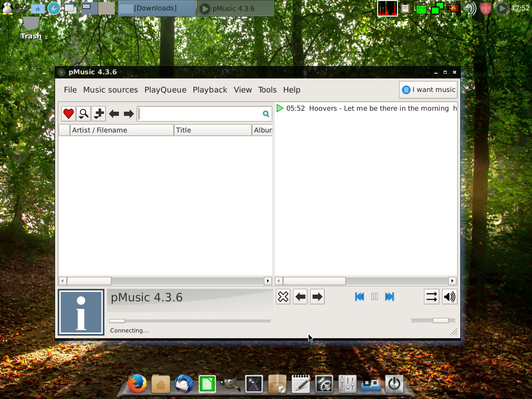Open the search magnifier tool
This screenshot has width=532, height=399.
(x=83, y=113)
